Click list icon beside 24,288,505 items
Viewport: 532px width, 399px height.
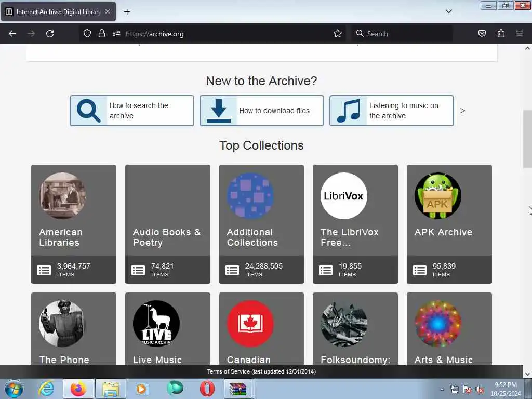(232, 270)
